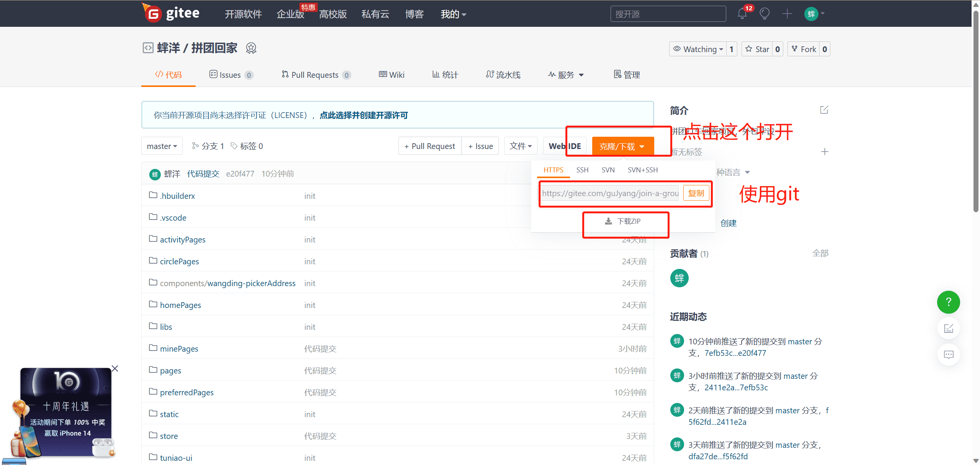Switch to the SVN protocol tab

point(608,169)
